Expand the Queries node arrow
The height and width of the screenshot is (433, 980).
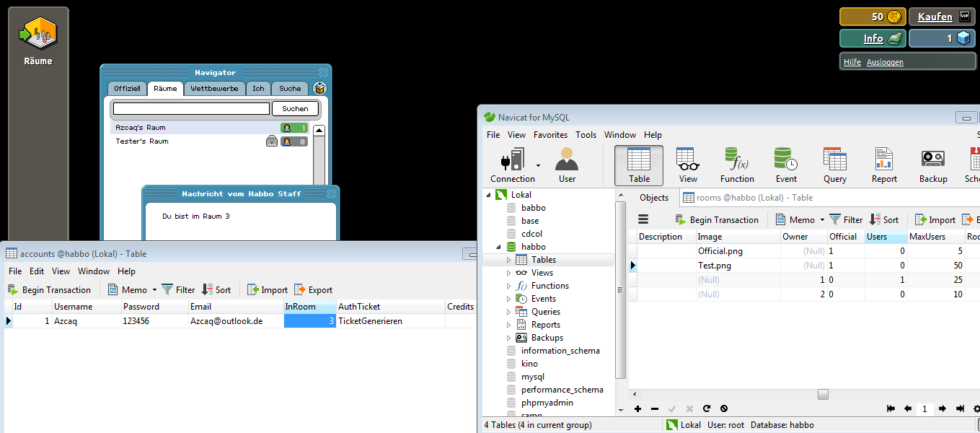(x=508, y=312)
